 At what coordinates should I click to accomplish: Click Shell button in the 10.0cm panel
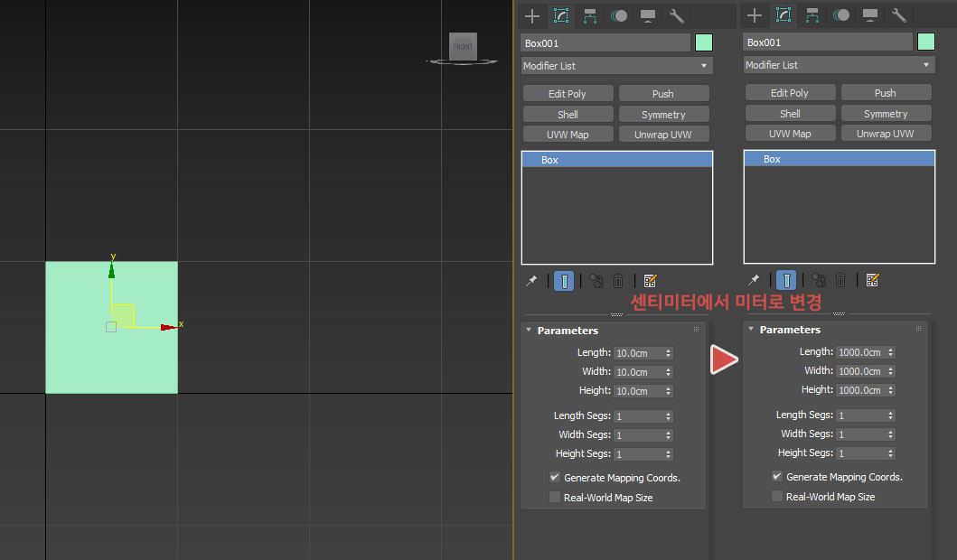tap(568, 114)
